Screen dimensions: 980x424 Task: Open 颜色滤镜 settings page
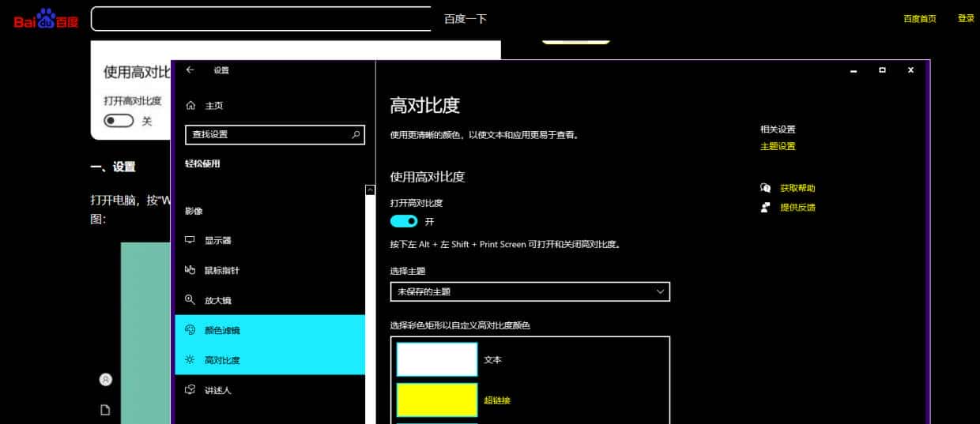(x=270, y=330)
